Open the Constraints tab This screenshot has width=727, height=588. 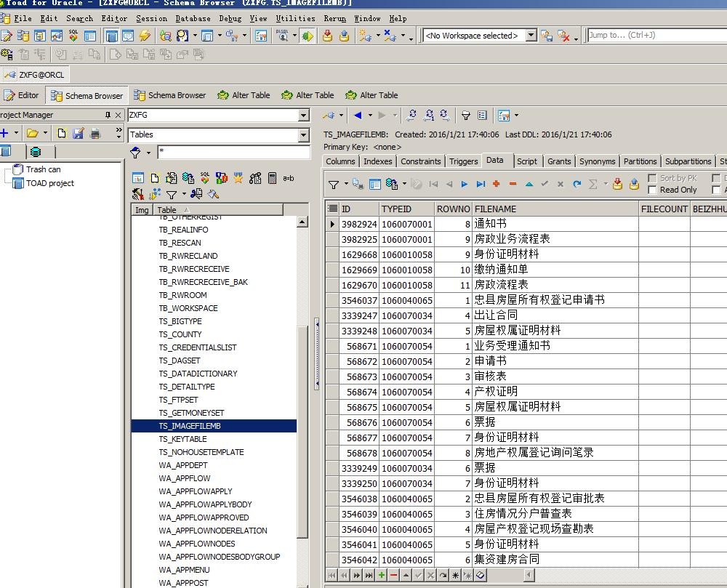(420, 161)
